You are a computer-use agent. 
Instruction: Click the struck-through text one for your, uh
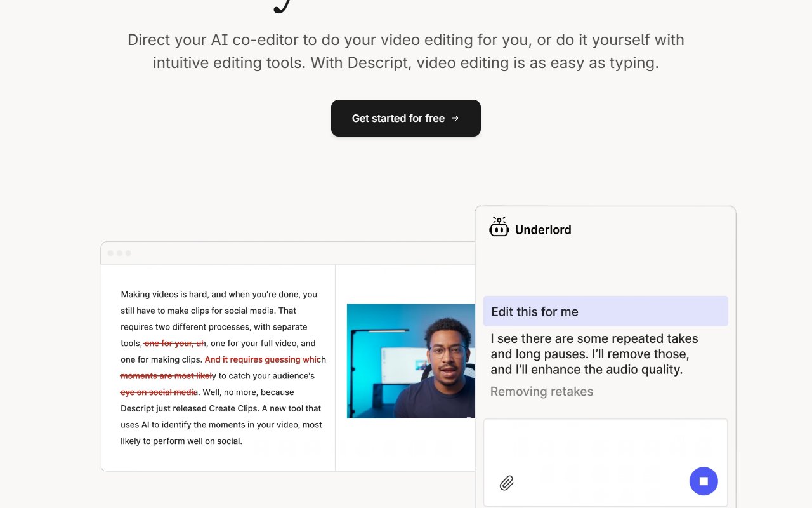pos(174,343)
